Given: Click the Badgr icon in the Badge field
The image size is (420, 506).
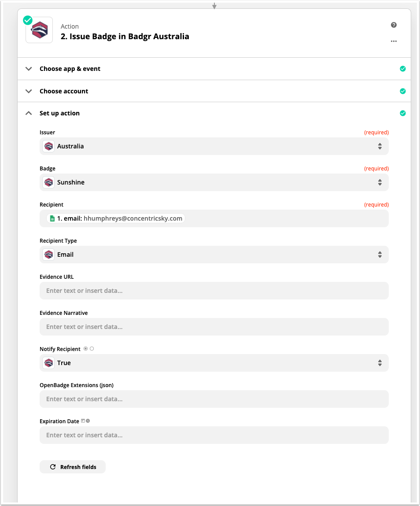Looking at the screenshot, I should point(48,182).
